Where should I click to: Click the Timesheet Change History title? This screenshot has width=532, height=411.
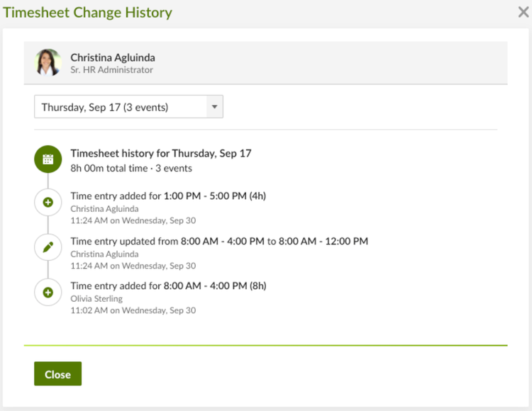pyautogui.click(x=87, y=13)
